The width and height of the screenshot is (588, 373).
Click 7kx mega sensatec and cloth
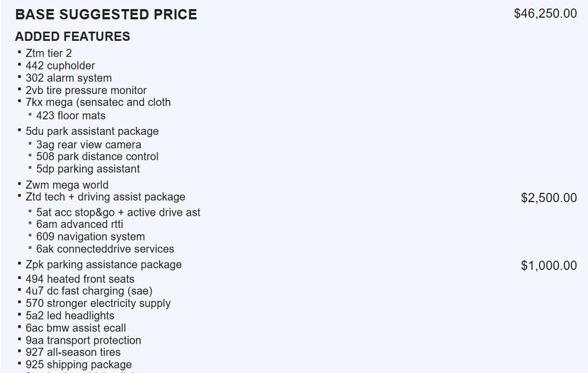pos(98,102)
